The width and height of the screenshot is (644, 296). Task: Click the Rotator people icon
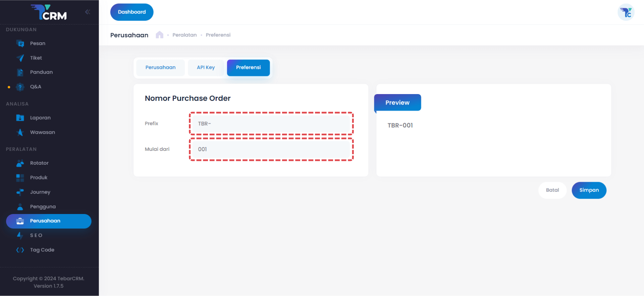point(20,163)
